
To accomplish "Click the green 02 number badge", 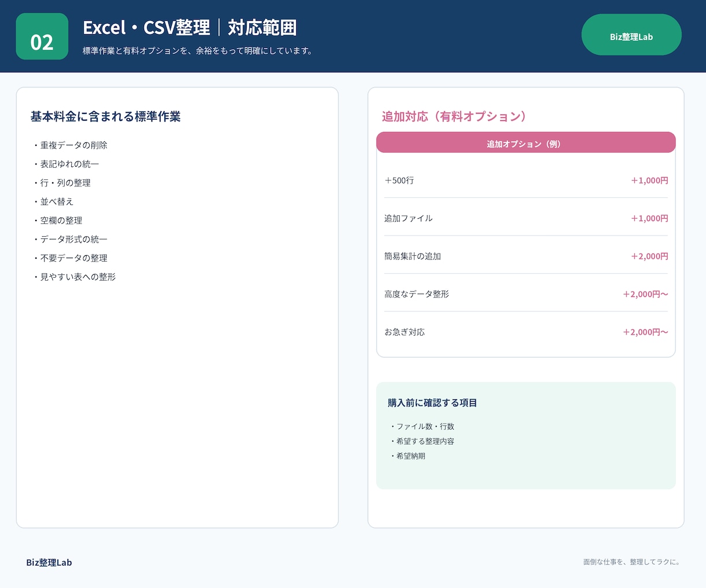I will point(42,36).
